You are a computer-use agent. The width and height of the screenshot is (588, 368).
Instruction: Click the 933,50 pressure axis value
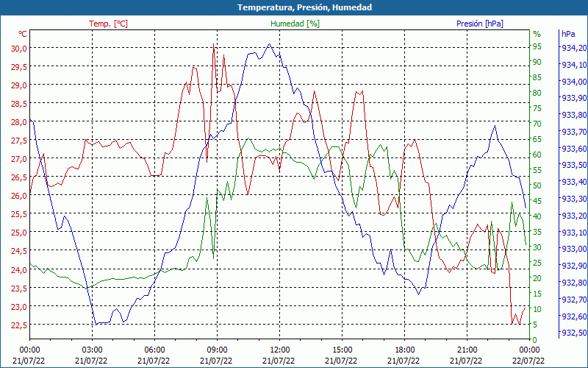574,165
